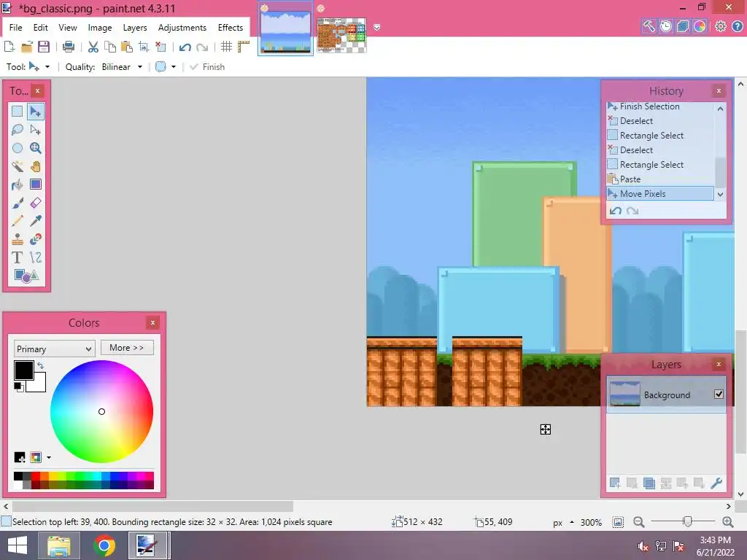Image resolution: width=747 pixels, height=560 pixels.
Task: Select the Paintbrush tool
Action: pos(18,203)
